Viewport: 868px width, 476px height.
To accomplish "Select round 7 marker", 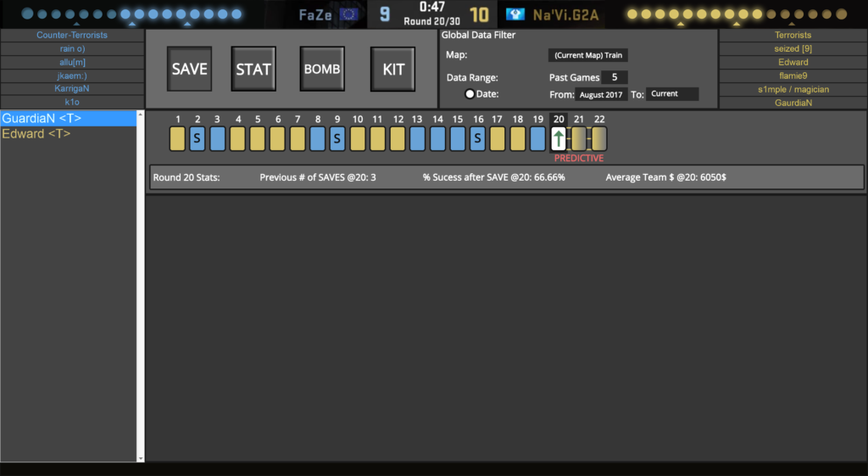I will 298,138.
